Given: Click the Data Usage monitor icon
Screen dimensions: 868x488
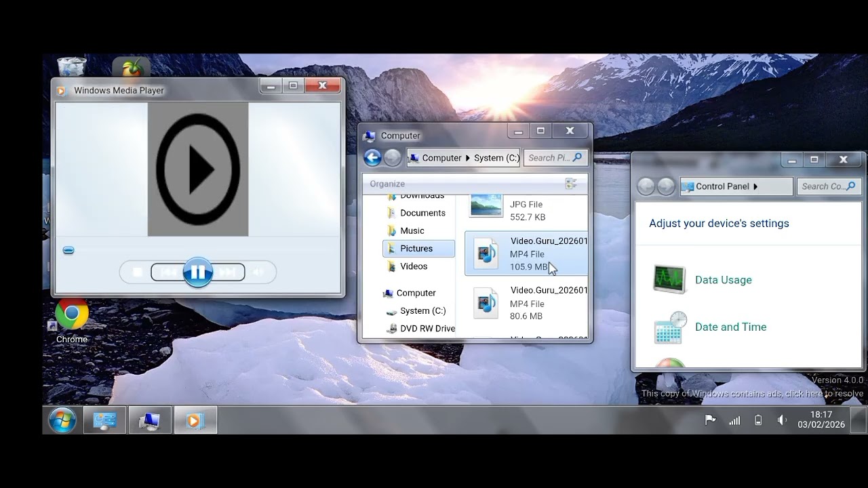Looking at the screenshot, I should coord(670,279).
